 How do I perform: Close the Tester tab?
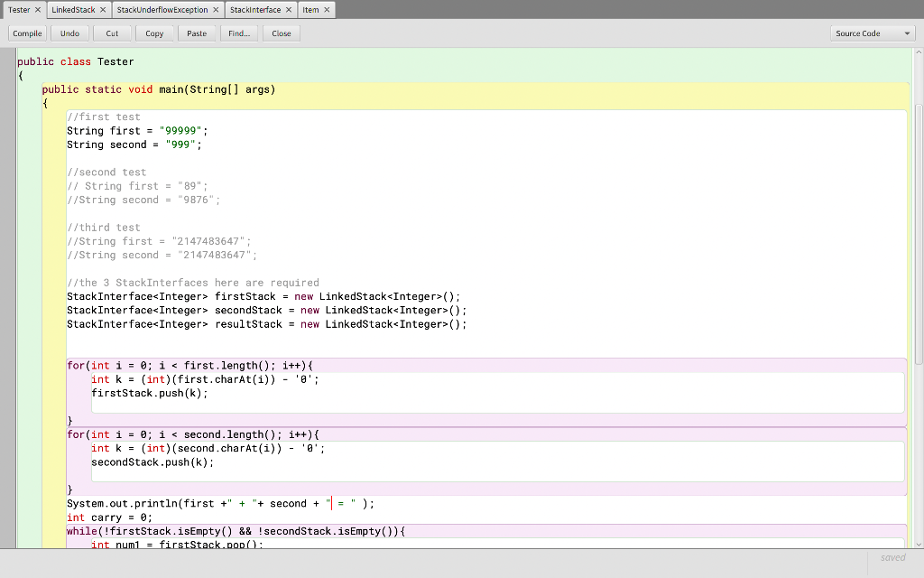tap(38, 9)
